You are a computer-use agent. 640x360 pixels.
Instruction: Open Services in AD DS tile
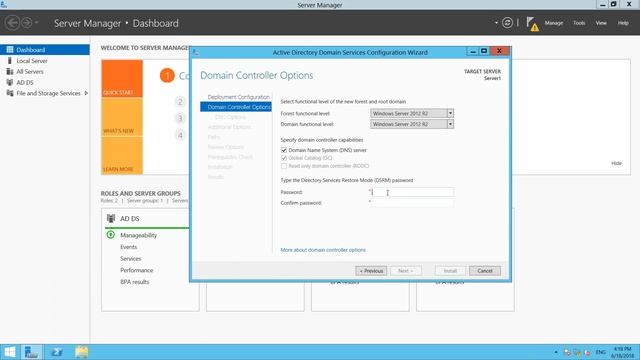coord(131,259)
